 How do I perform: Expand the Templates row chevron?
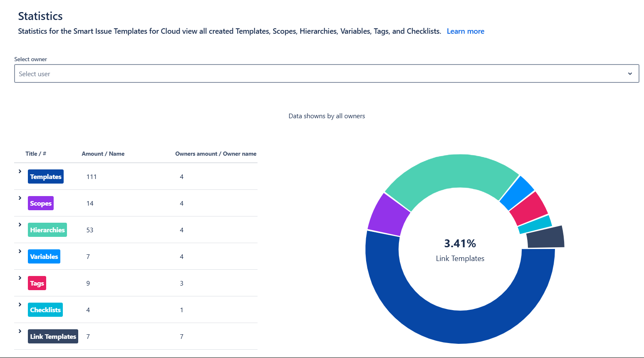20,172
